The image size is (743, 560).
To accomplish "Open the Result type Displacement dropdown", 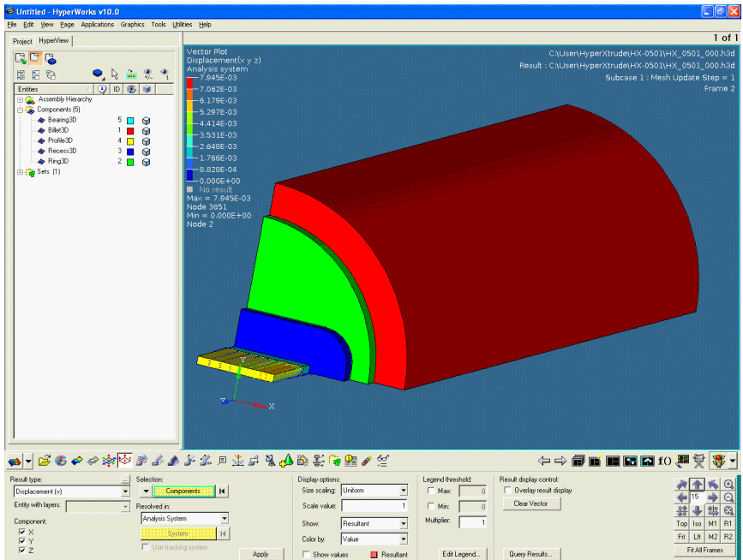I will point(125,491).
